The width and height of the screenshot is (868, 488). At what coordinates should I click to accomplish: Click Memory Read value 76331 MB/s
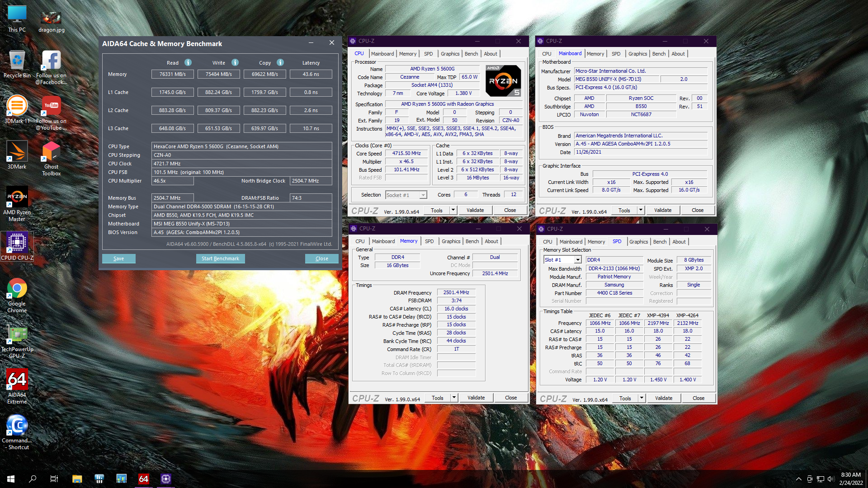[x=172, y=74]
